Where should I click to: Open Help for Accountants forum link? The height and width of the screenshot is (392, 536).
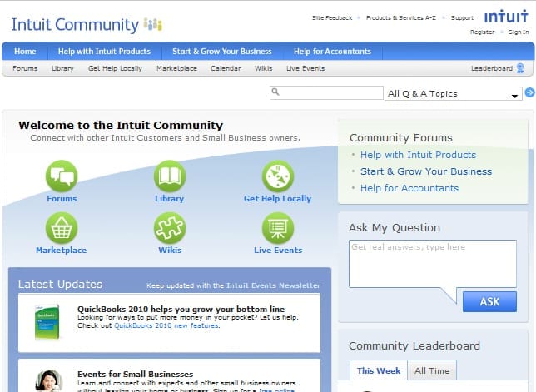409,188
